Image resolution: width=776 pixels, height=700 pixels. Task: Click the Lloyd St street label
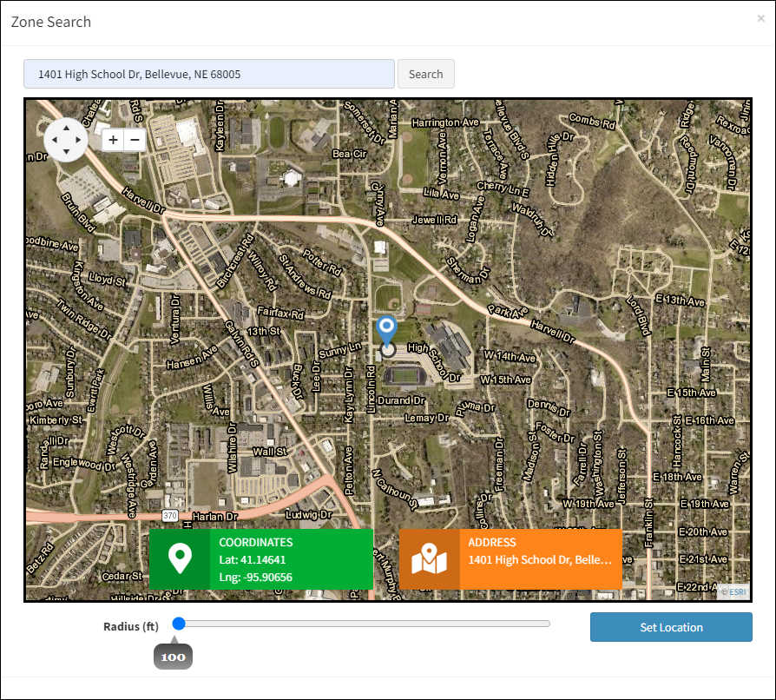pyautogui.click(x=108, y=279)
